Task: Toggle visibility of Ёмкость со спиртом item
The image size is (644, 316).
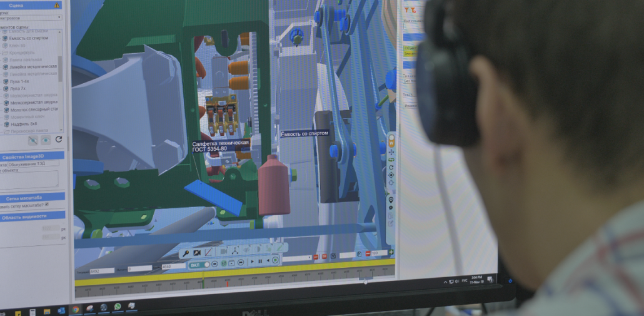Action: point(4,38)
